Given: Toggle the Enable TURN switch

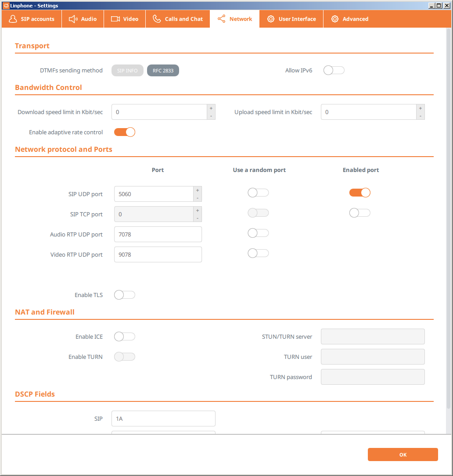Looking at the screenshot, I should (125, 357).
